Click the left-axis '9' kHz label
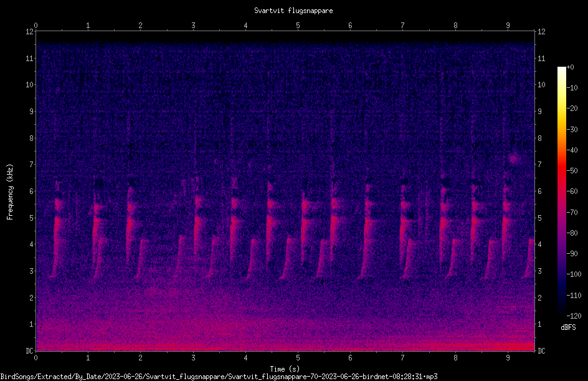The width and height of the screenshot is (588, 381). (32, 112)
